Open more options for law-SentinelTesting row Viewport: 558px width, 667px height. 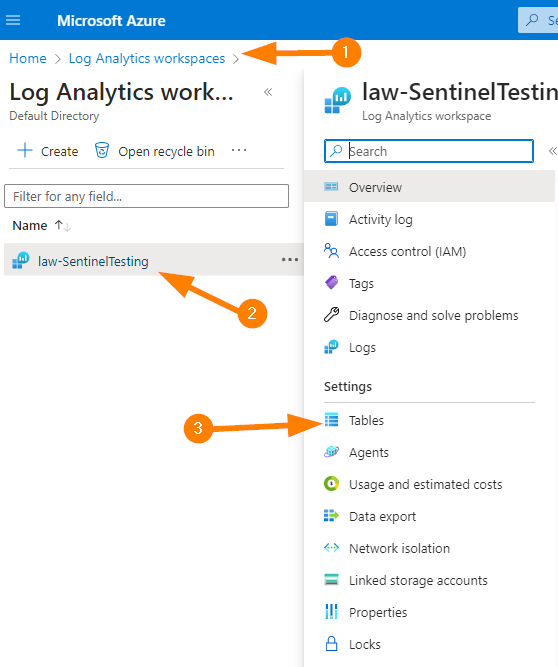(290, 259)
